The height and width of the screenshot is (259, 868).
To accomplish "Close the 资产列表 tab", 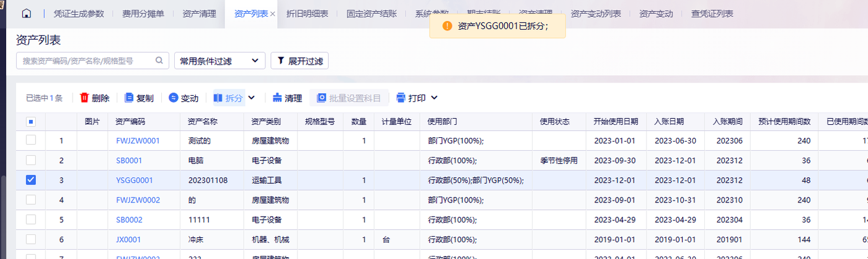I will [x=273, y=14].
